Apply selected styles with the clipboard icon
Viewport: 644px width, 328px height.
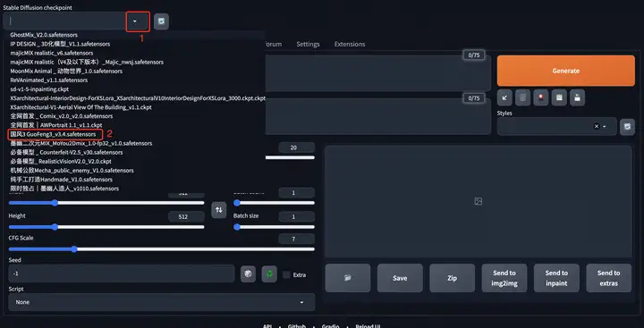[559, 97]
